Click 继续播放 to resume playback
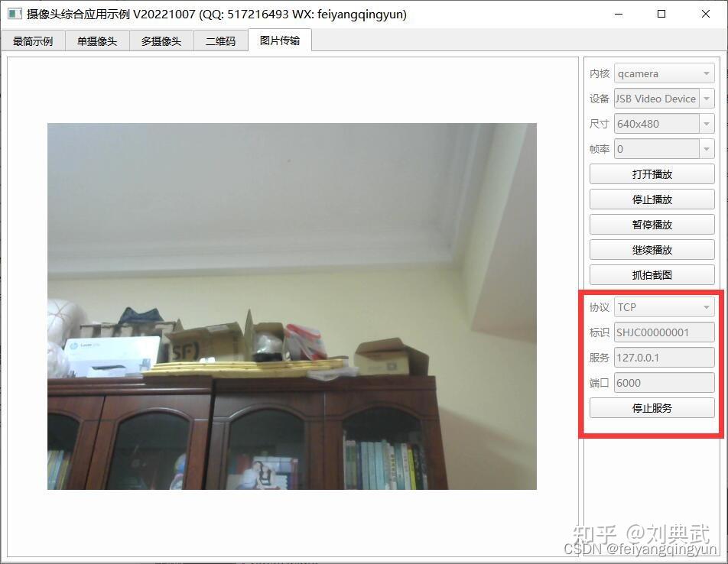Screen dimensions: 728x564 coord(652,249)
